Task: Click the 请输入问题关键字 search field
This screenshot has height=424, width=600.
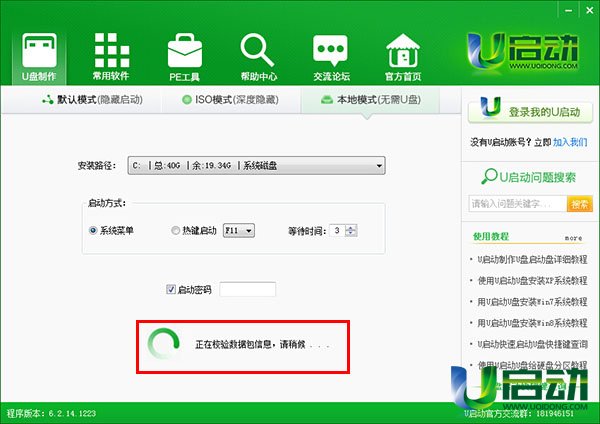Action: [x=518, y=204]
